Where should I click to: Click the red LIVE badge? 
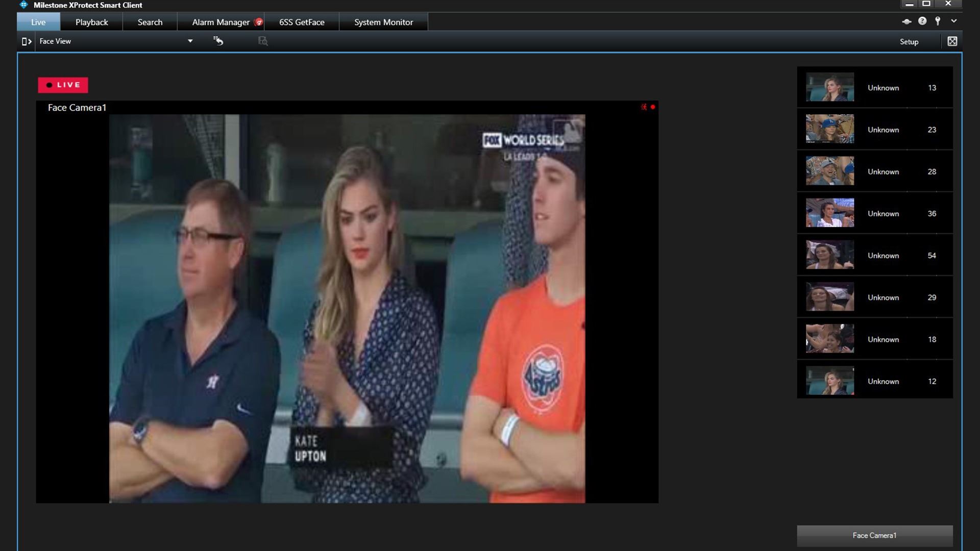click(63, 85)
